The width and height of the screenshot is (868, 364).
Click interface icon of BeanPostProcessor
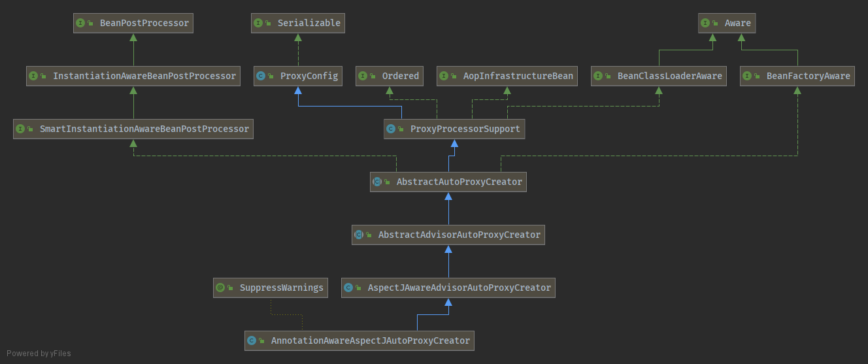[x=81, y=23]
